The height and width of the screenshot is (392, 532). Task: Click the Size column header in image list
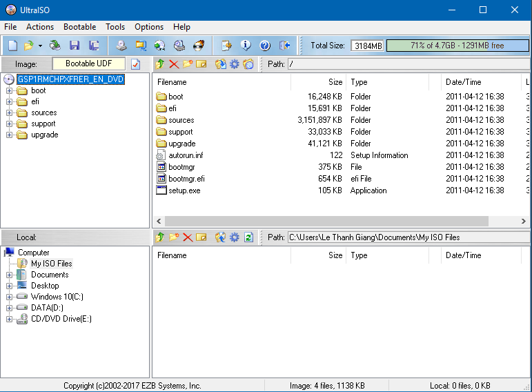point(319,82)
